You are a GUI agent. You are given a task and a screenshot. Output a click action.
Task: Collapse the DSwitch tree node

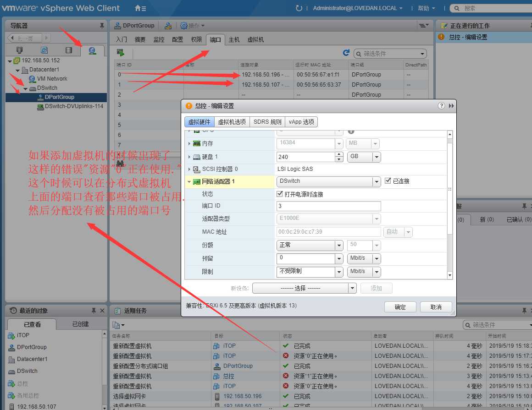(x=25, y=89)
